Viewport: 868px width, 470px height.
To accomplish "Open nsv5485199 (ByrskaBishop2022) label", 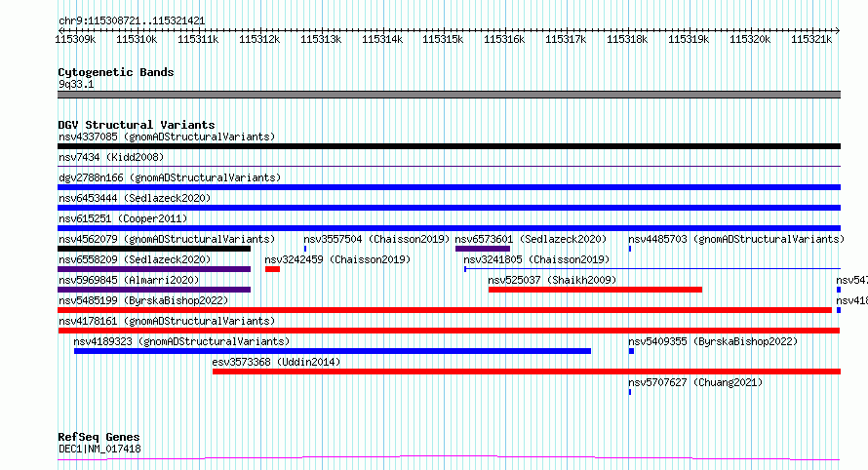I will tap(143, 300).
